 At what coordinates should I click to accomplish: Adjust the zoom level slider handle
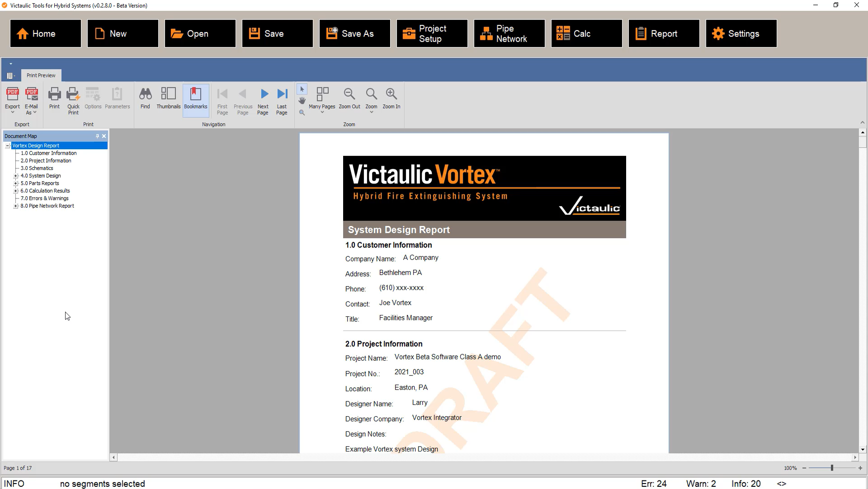pos(832,468)
